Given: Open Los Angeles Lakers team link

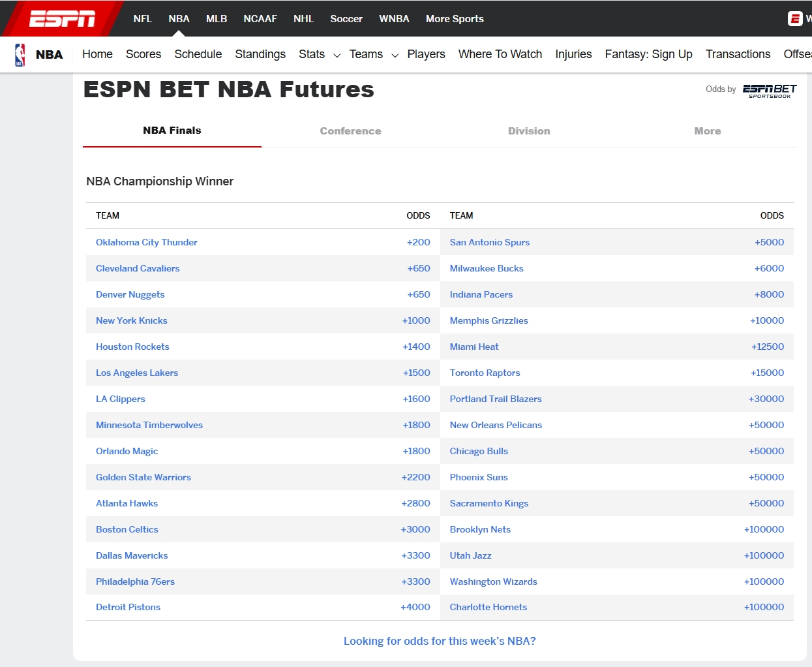Looking at the screenshot, I should (137, 373).
